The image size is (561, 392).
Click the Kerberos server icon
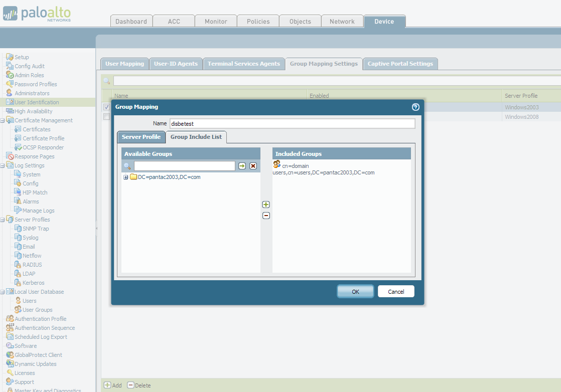[18, 282]
